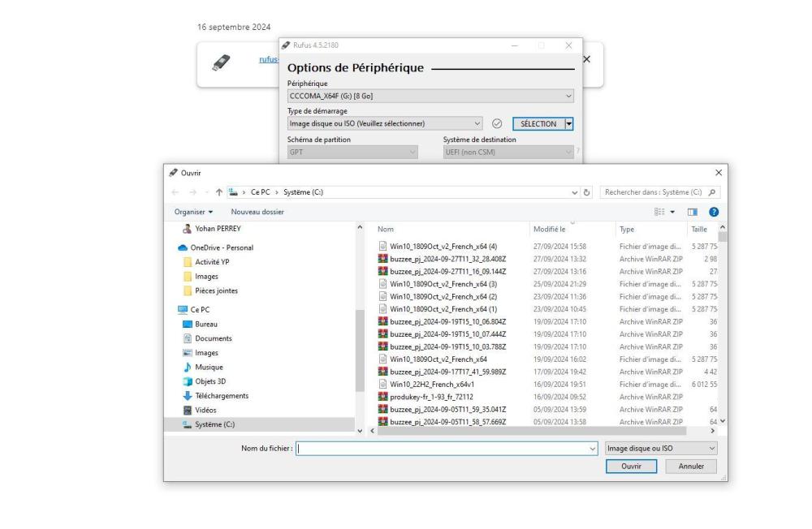Click Nouveau dossier in the toolbar
This screenshot has height=529, width=812.
pyautogui.click(x=257, y=212)
